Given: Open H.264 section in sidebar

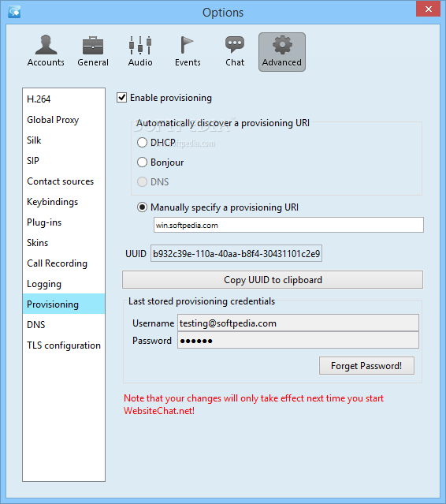Looking at the screenshot, I should point(64,99).
